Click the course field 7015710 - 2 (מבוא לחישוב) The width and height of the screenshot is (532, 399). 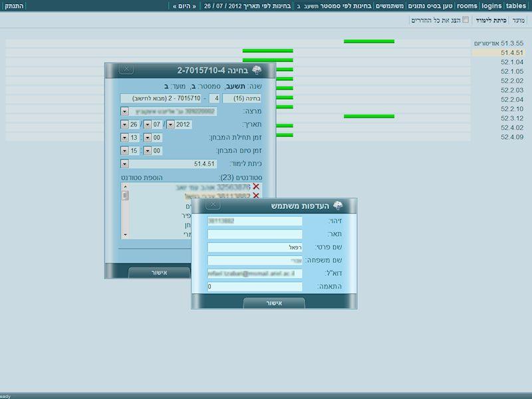coord(160,98)
